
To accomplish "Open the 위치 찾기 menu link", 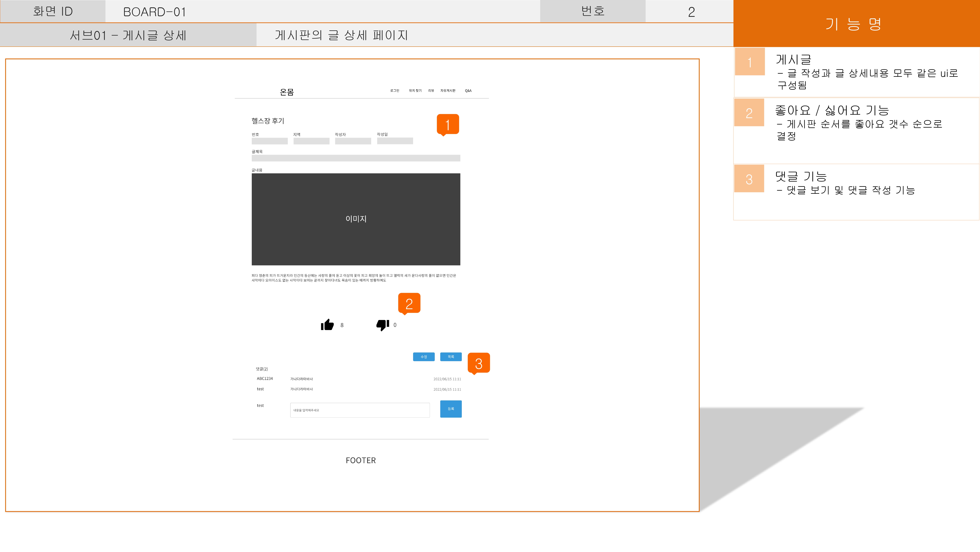I will point(415,91).
